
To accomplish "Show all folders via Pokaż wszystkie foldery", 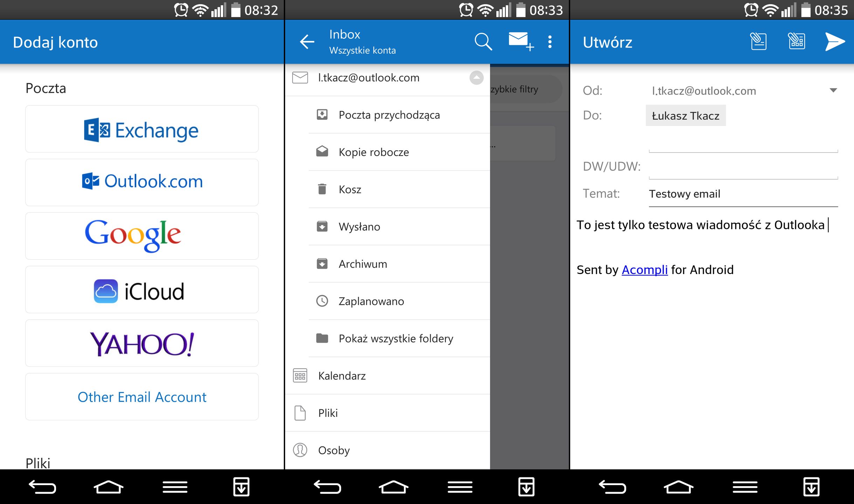I will point(396,338).
